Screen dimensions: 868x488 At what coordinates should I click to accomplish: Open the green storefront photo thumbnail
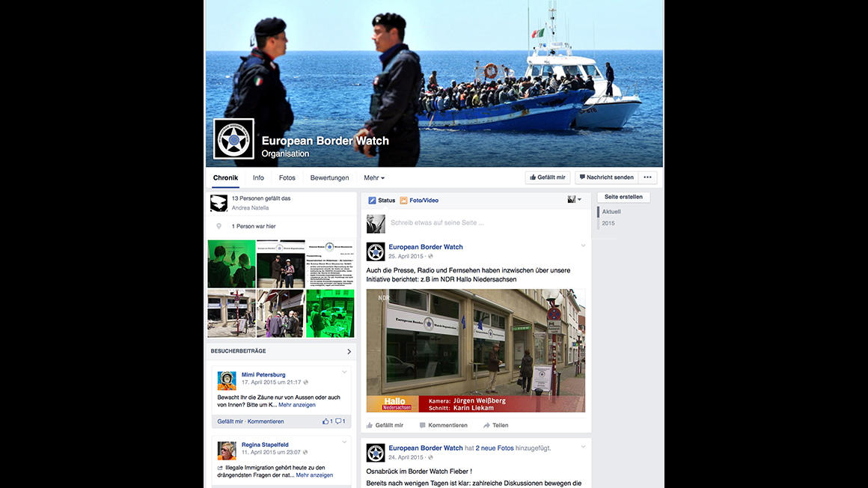pyautogui.click(x=330, y=314)
